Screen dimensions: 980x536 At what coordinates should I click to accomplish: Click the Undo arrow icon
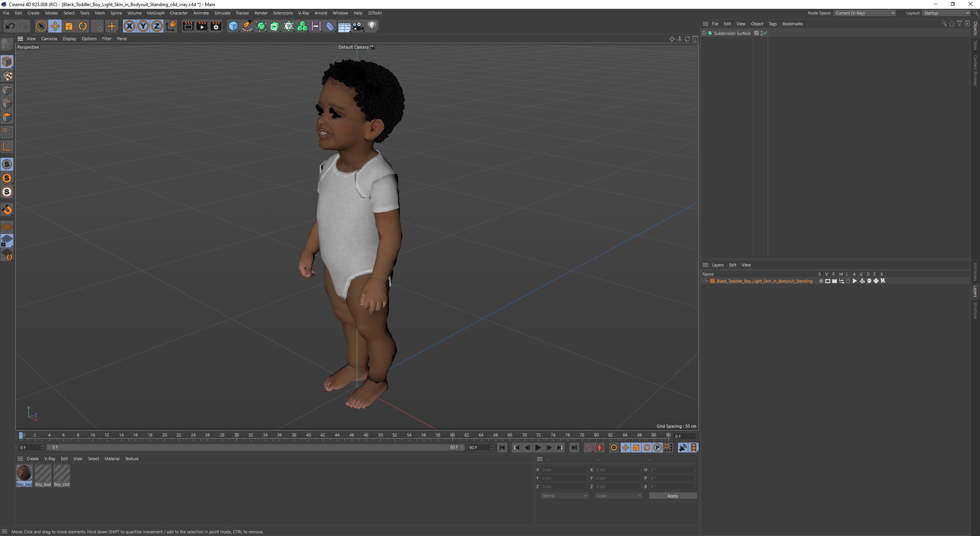(10, 26)
